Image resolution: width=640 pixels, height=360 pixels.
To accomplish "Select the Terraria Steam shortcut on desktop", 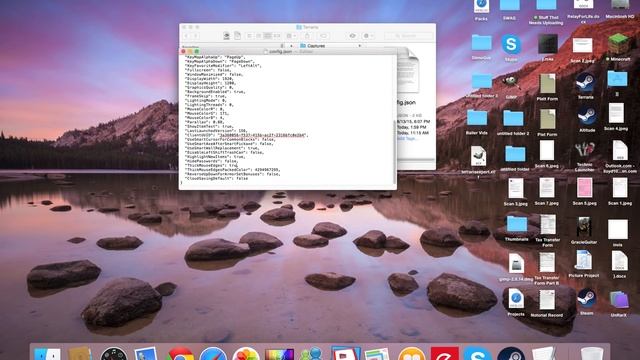I will point(585,83).
